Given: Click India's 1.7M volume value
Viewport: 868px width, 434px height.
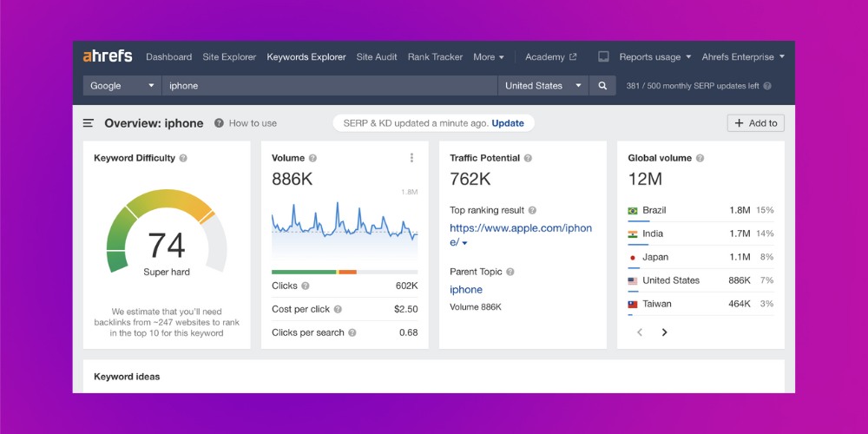Looking at the screenshot, I should click(x=740, y=233).
